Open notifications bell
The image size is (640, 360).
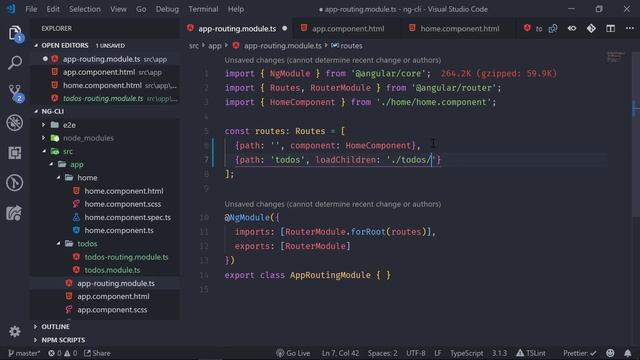coord(627,353)
